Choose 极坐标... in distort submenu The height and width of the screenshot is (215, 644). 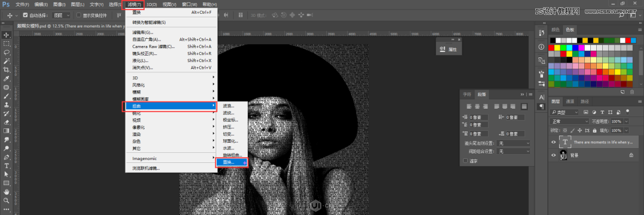pos(231,120)
